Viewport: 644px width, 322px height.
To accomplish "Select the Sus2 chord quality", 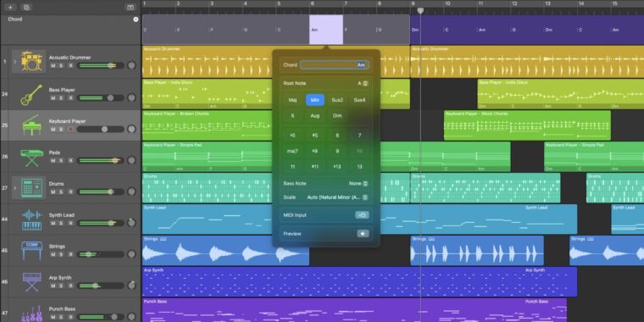I will tap(337, 100).
